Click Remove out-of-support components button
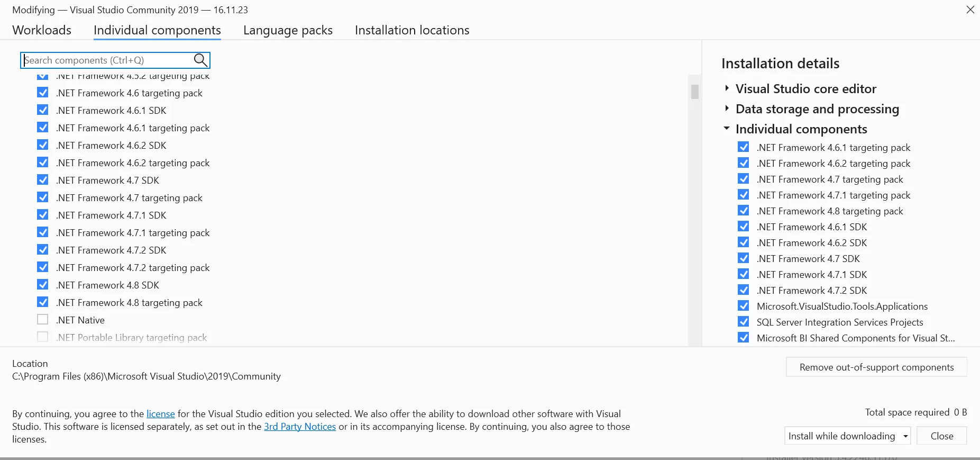980x460 pixels. pyautogui.click(x=876, y=367)
